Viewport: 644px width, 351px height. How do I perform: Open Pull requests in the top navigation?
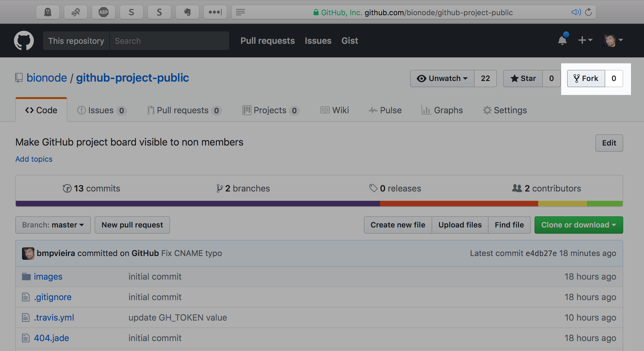tap(267, 41)
